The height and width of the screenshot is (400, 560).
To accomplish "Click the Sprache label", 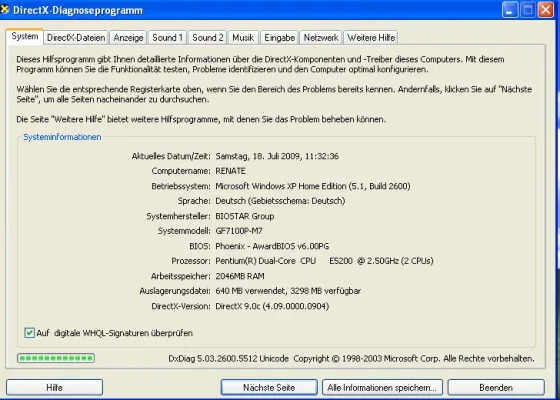I will click(x=194, y=201).
